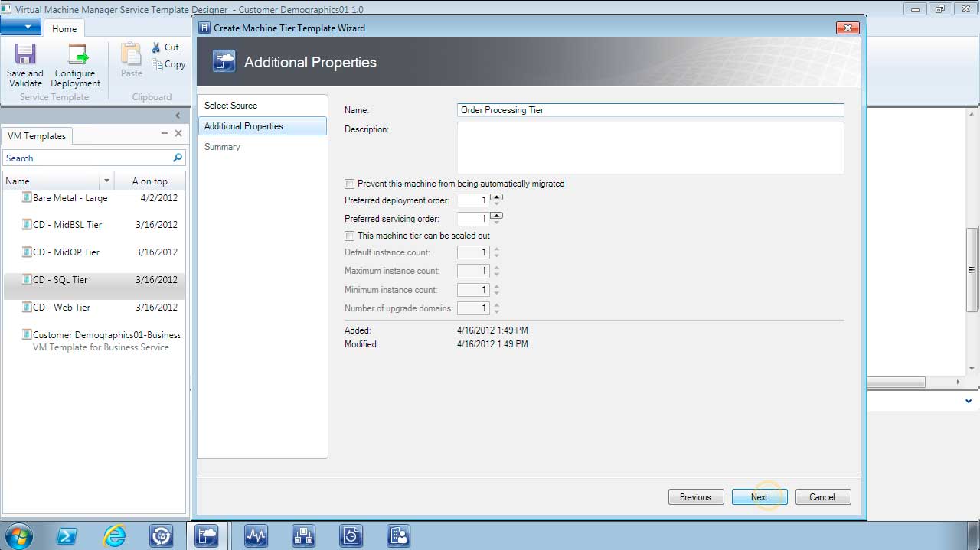Enable Prevent this machine from being automatically migrated
The height and width of the screenshot is (550, 980).
pos(350,184)
